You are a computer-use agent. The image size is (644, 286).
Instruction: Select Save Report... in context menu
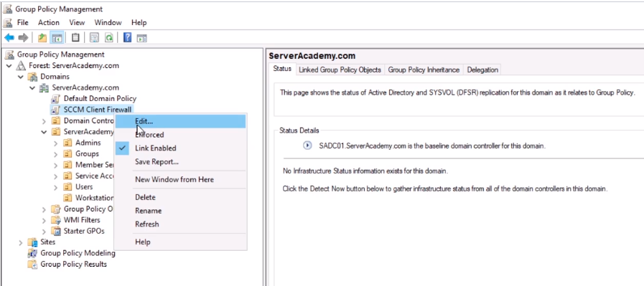180,162
